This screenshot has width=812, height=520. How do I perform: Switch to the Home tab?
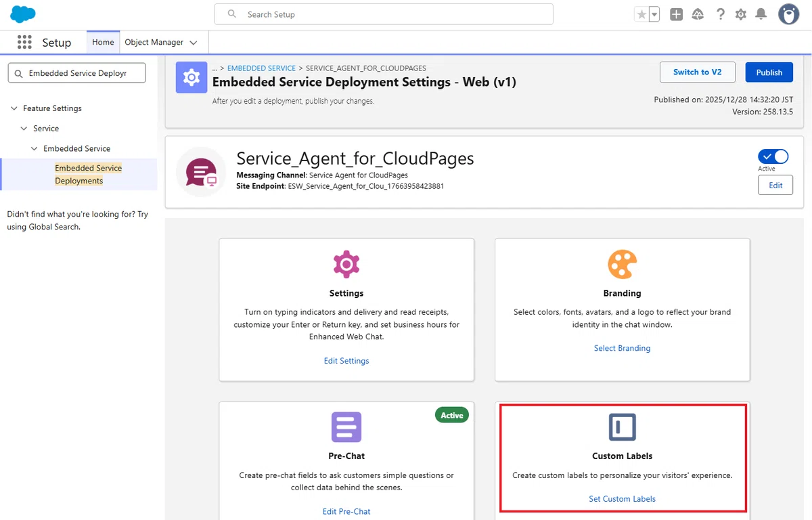[103, 42]
